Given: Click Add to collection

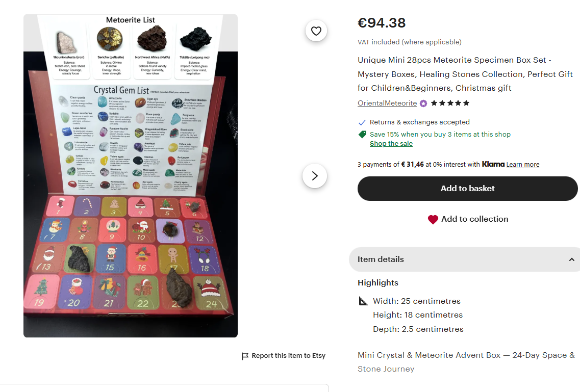Looking at the screenshot, I should 468,219.
